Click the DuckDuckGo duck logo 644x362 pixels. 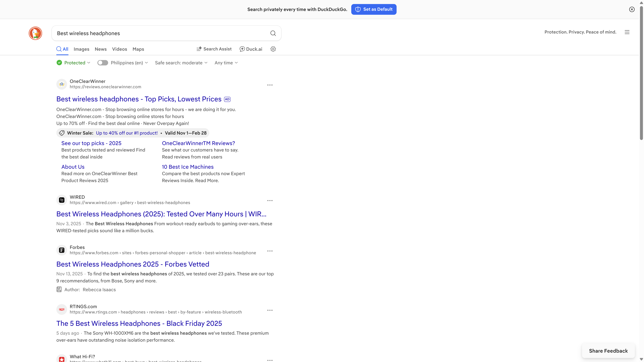pyautogui.click(x=35, y=33)
